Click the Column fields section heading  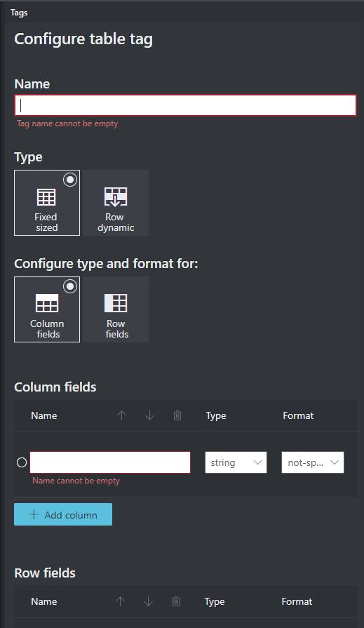(x=55, y=387)
